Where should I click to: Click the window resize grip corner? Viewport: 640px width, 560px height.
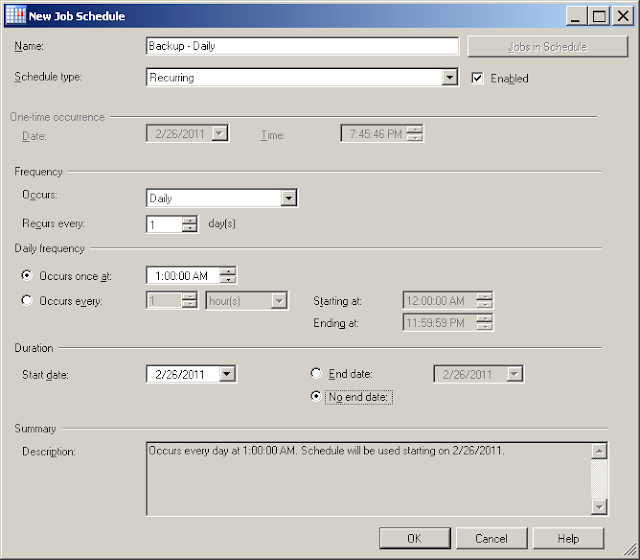pos(630,550)
